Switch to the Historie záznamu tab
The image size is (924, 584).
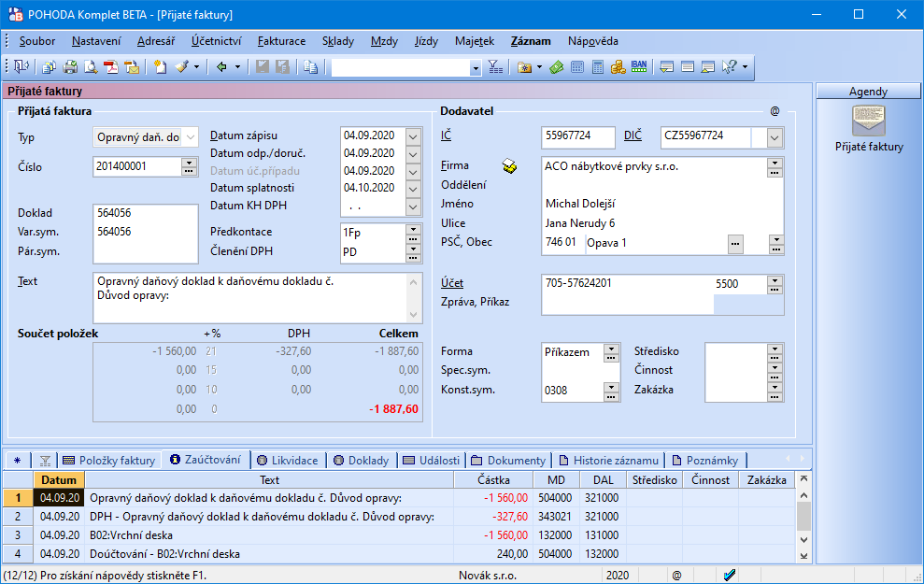[x=609, y=461]
